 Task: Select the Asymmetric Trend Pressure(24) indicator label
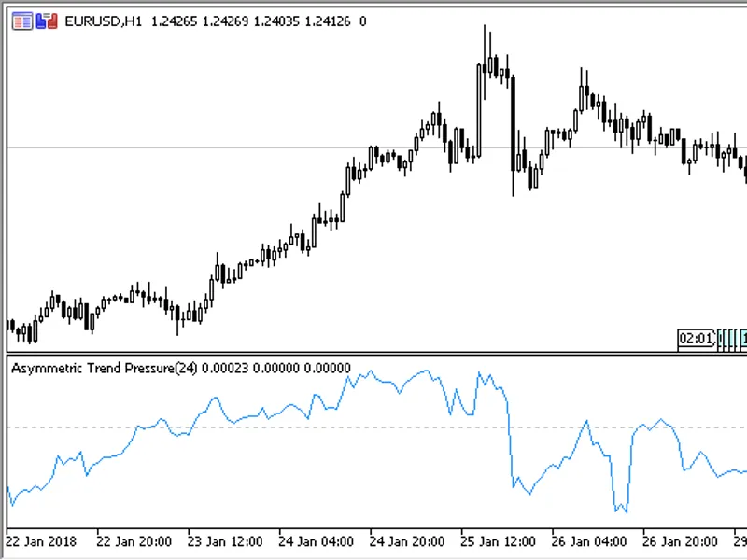click(105, 368)
